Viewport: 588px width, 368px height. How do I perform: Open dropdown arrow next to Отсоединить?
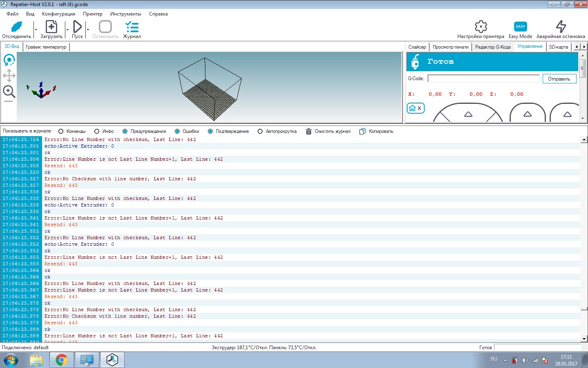36,30
